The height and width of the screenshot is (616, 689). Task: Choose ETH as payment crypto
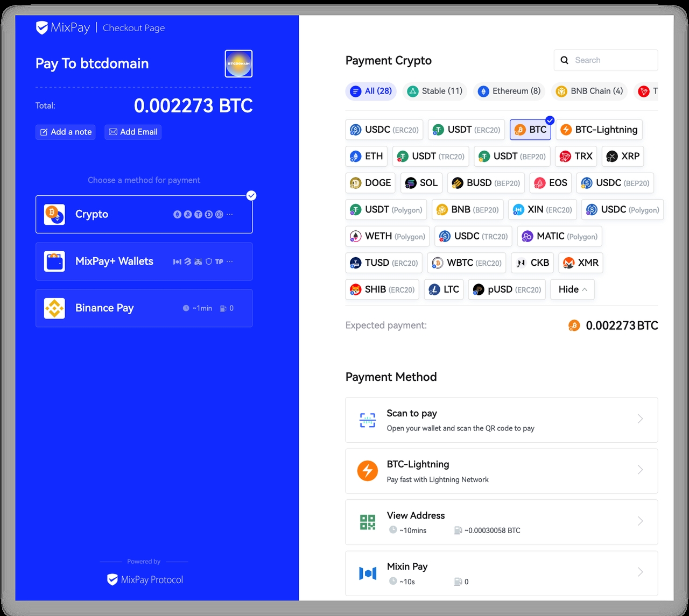tap(367, 156)
